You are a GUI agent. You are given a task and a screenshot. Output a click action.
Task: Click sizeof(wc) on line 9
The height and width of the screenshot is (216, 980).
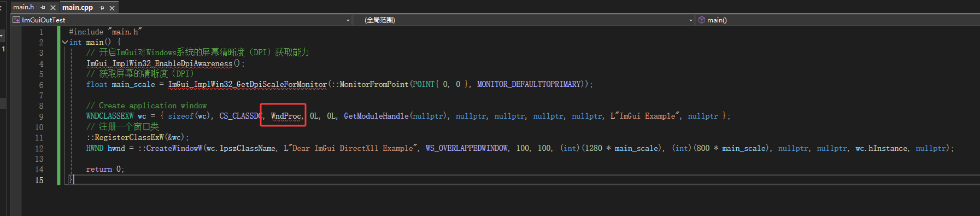pyautogui.click(x=189, y=116)
